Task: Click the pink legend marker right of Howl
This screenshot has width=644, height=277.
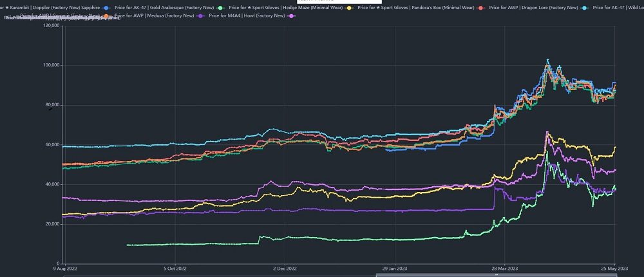Action: (x=290, y=15)
